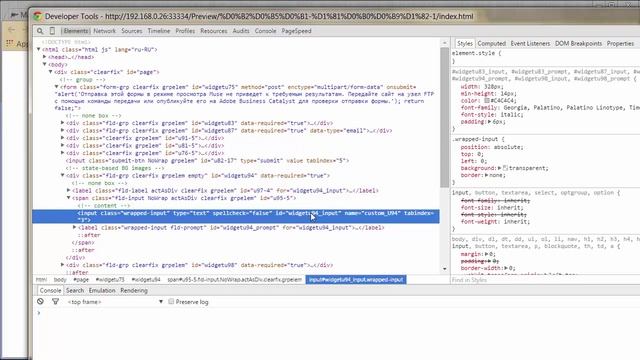Expand the border none property triangle
The height and width of the screenshot is (360, 640).
(486, 175)
